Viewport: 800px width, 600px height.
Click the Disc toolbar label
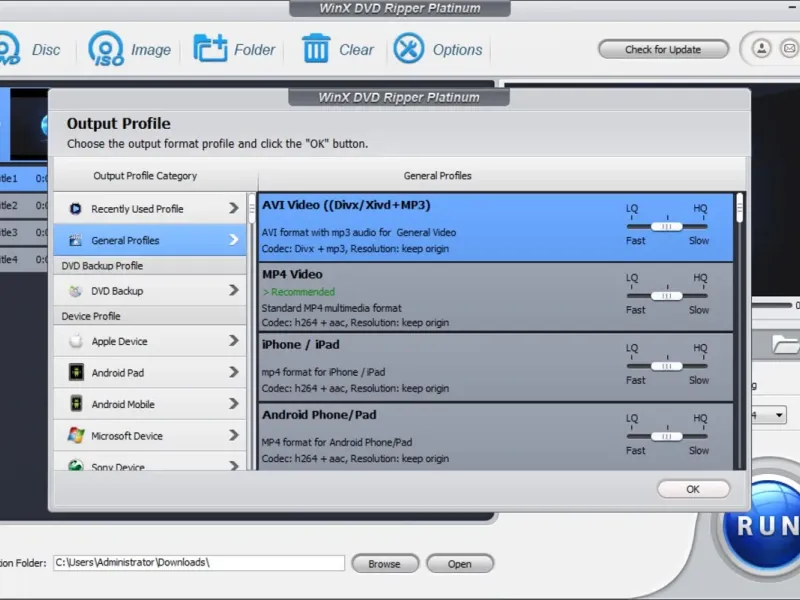pos(46,49)
